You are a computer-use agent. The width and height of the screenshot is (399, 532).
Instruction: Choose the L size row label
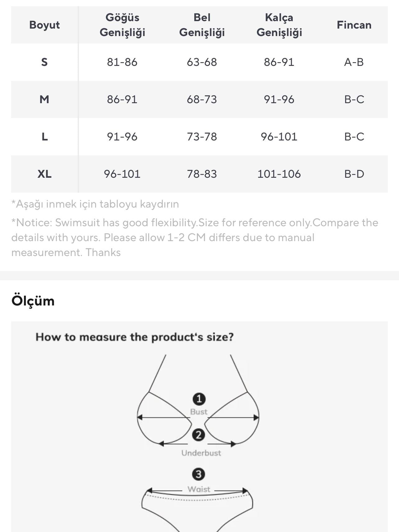point(44,137)
